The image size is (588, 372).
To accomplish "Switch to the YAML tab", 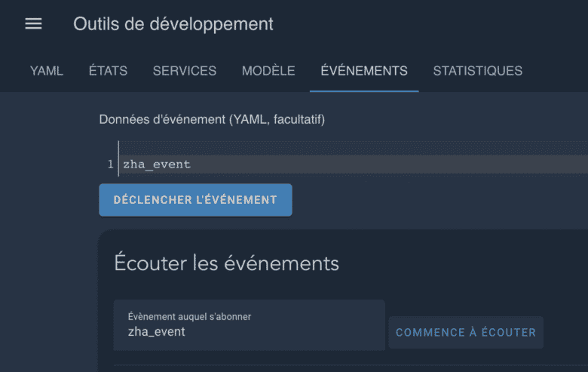I will click(47, 71).
